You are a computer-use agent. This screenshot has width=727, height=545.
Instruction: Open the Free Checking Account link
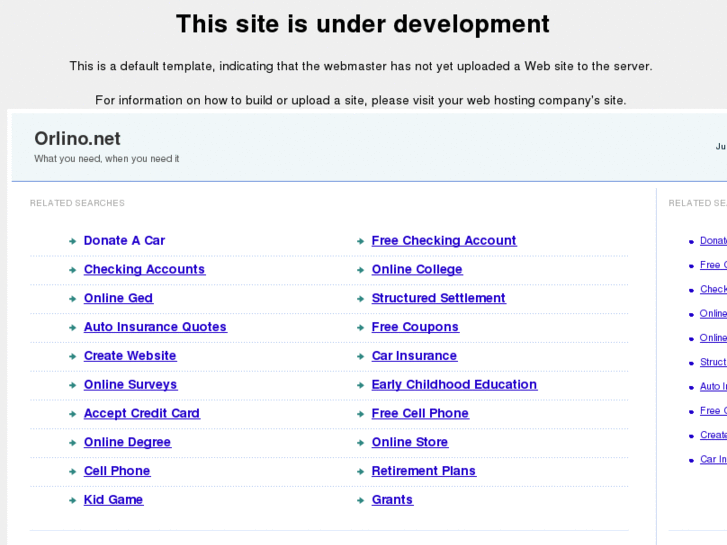click(x=444, y=241)
